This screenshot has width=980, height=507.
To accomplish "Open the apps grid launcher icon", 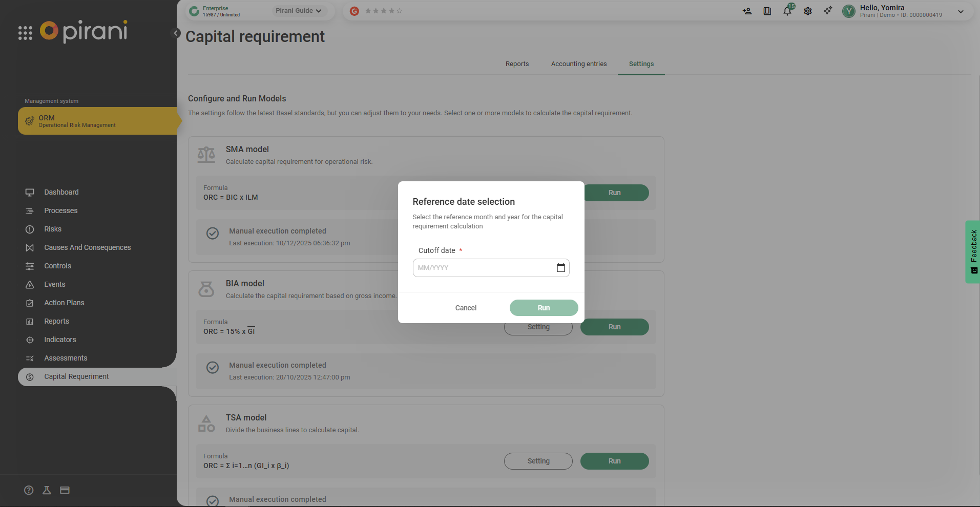I will point(25,33).
